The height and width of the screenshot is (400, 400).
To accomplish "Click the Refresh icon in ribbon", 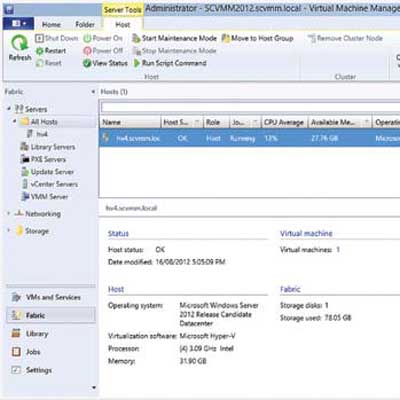I will [20, 43].
